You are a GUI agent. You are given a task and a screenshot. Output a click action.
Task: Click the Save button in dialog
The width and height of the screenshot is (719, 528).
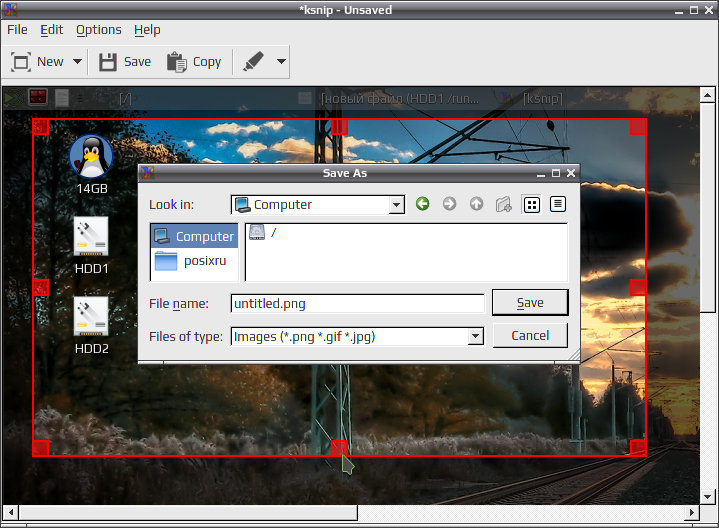point(530,303)
